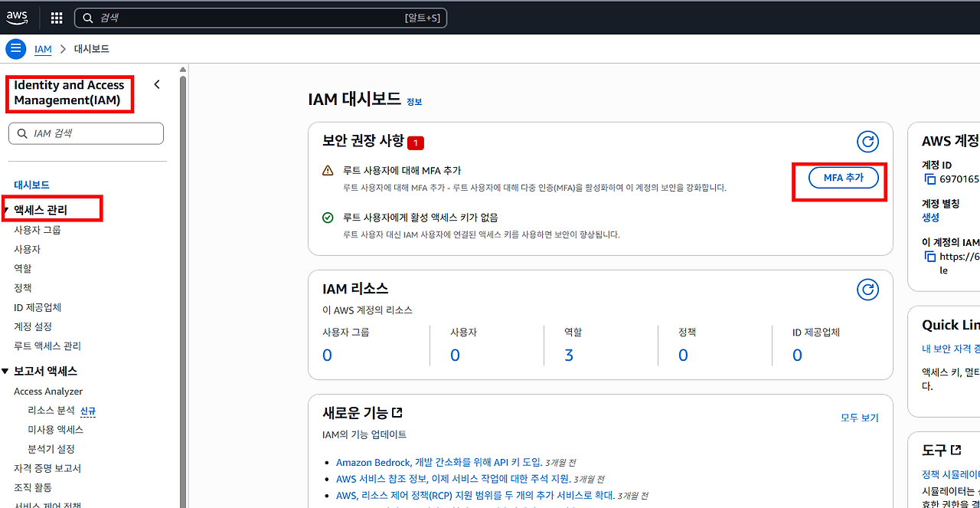The height and width of the screenshot is (508, 980).
Task: Click 모두 보기 link
Action: 860,418
